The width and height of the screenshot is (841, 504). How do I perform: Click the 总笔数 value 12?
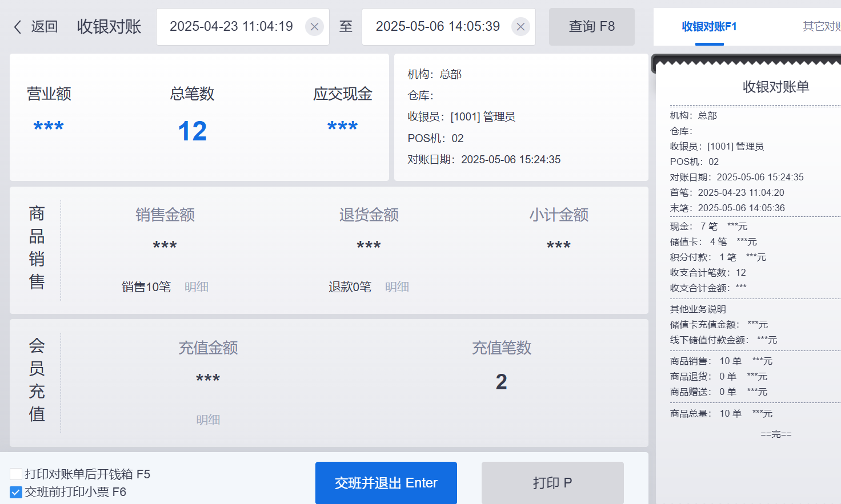[193, 131]
